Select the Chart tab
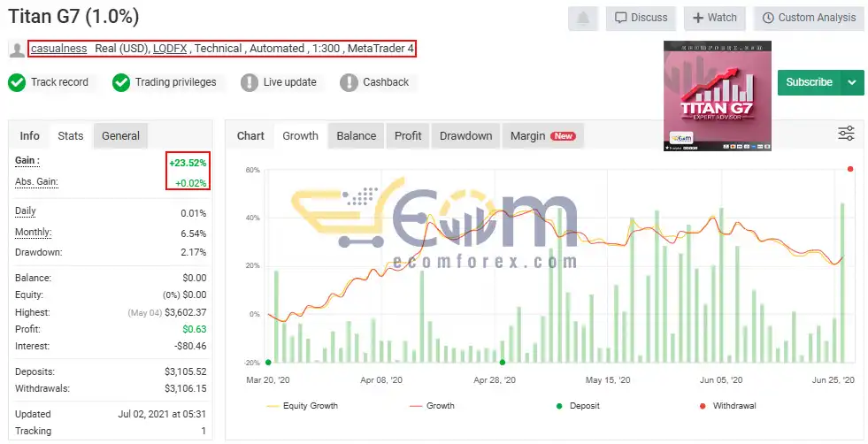Viewport: 868px width, 444px height. 250,135
